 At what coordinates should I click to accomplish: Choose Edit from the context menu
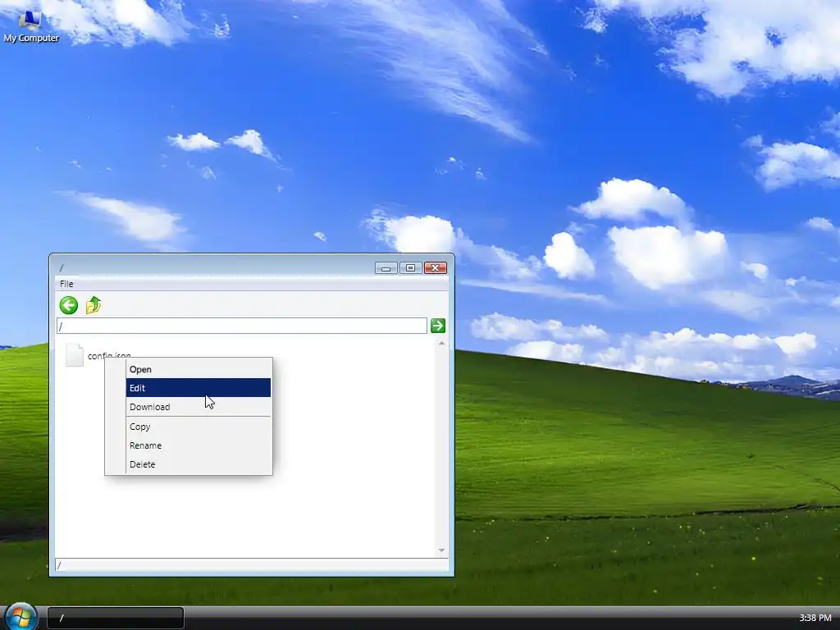(199, 388)
